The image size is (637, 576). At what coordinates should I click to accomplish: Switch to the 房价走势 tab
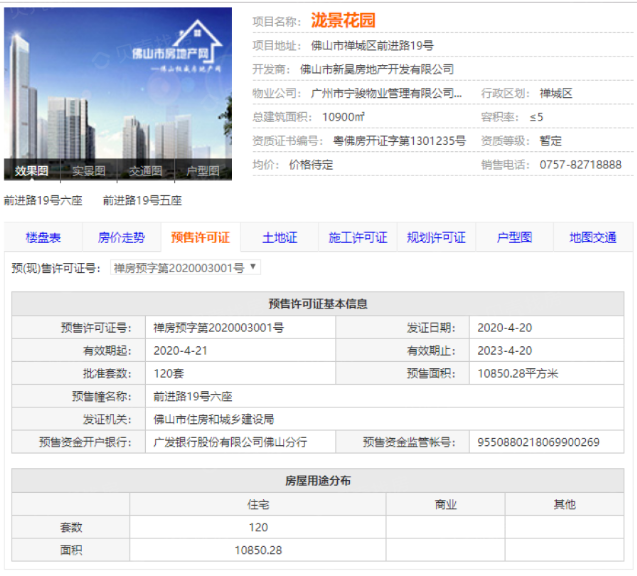(x=121, y=238)
